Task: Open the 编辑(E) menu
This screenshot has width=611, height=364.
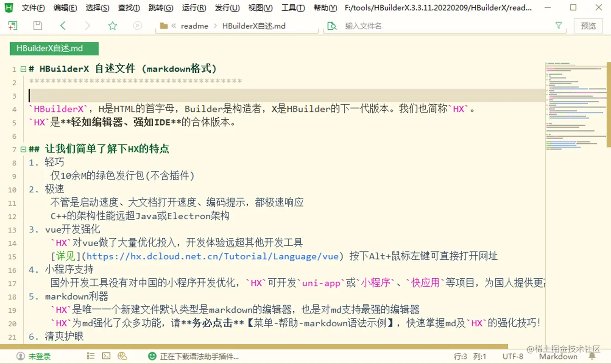Action: (65, 8)
